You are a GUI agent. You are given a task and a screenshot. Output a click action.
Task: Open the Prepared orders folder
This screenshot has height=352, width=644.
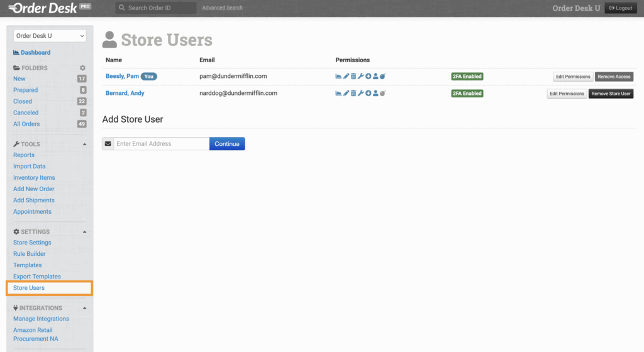25,91
